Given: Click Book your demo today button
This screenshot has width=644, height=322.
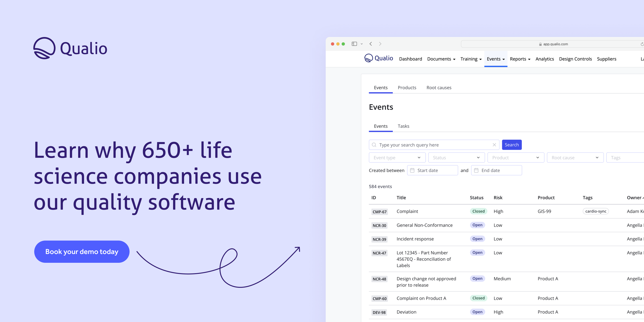Looking at the screenshot, I should point(82,251).
